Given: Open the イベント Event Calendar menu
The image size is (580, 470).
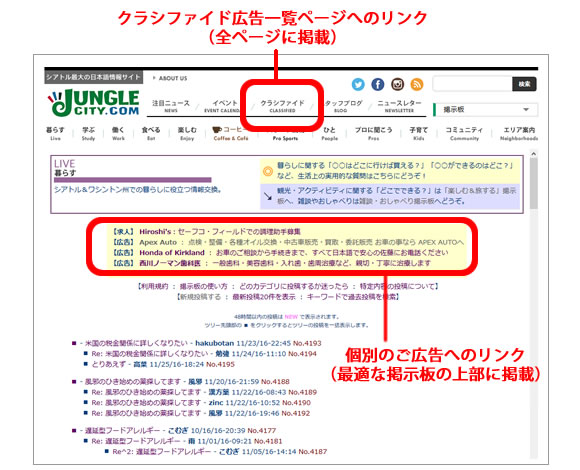Looking at the screenshot, I should [222, 106].
